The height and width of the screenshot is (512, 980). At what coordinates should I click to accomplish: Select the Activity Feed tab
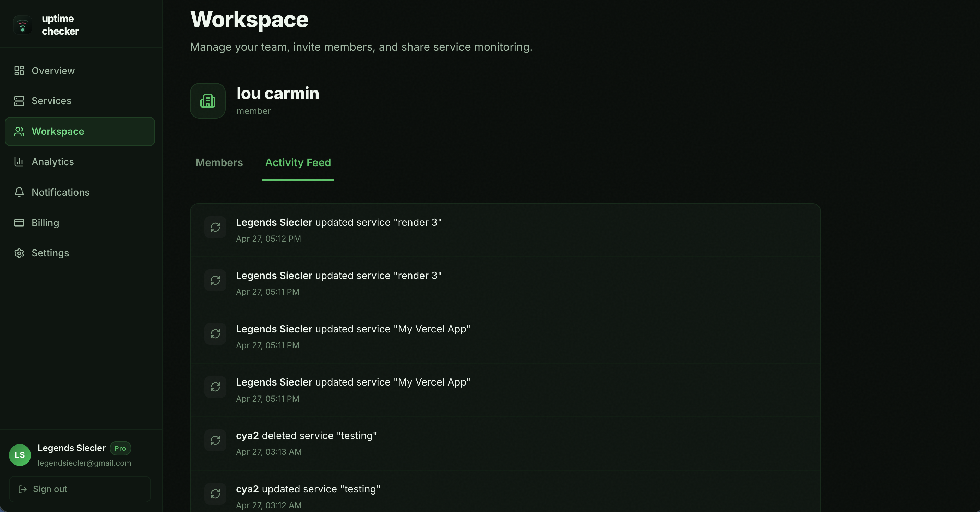pyautogui.click(x=298, y=163)
